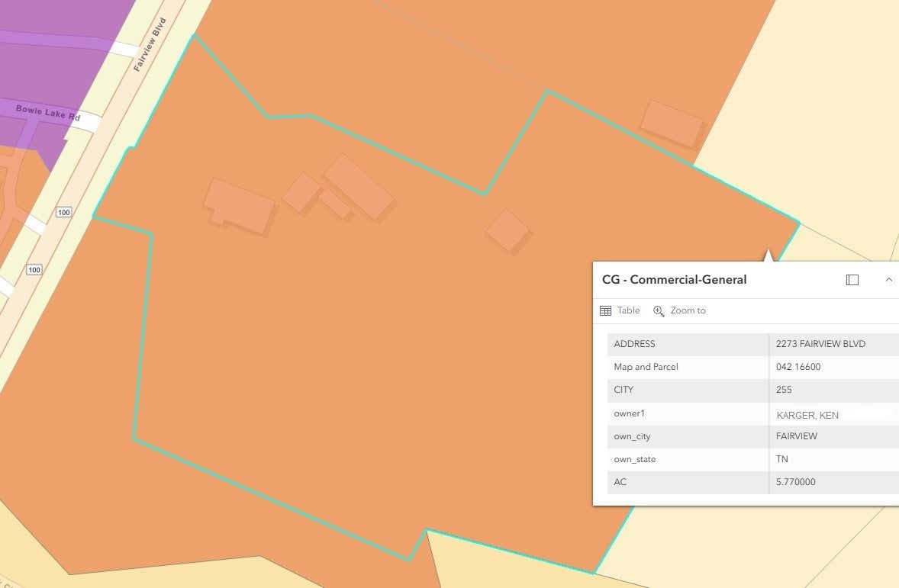This screenshot has width=899, height=588.
Task: Click the small square building in parcel center
Action: pos(507,230)
